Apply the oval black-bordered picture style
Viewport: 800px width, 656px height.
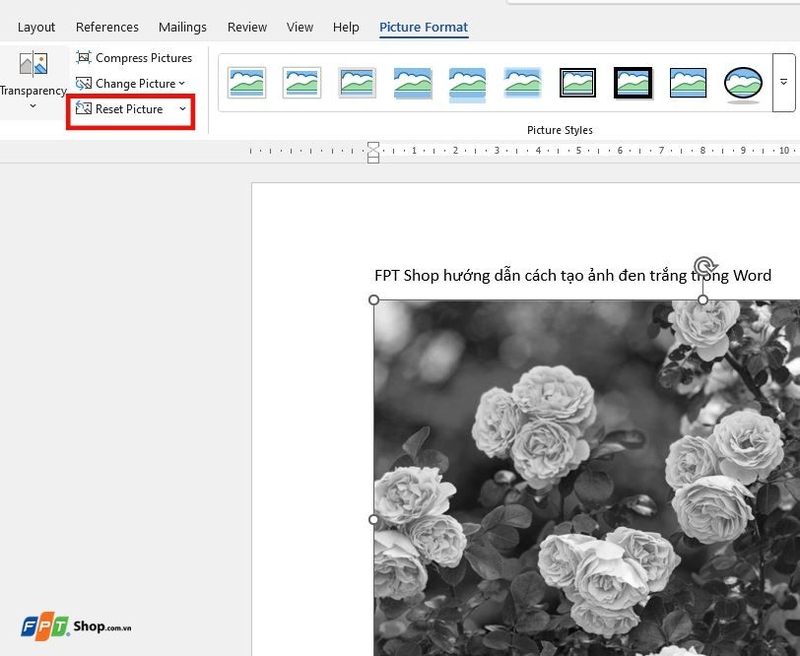click(x=743, y=83)
